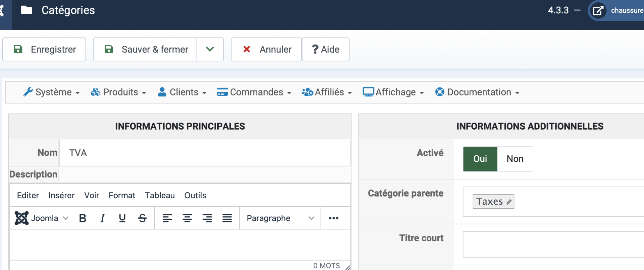Screen dimensions: 644x270
Task: Expand the Sauver & fermer options arrow
Action: click(x=210, y=49)
